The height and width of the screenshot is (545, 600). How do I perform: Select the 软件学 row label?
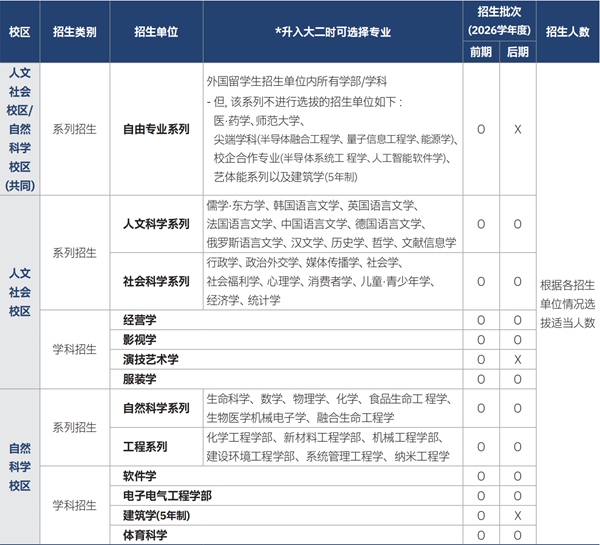pyautogui.click(x=140, y=476)
